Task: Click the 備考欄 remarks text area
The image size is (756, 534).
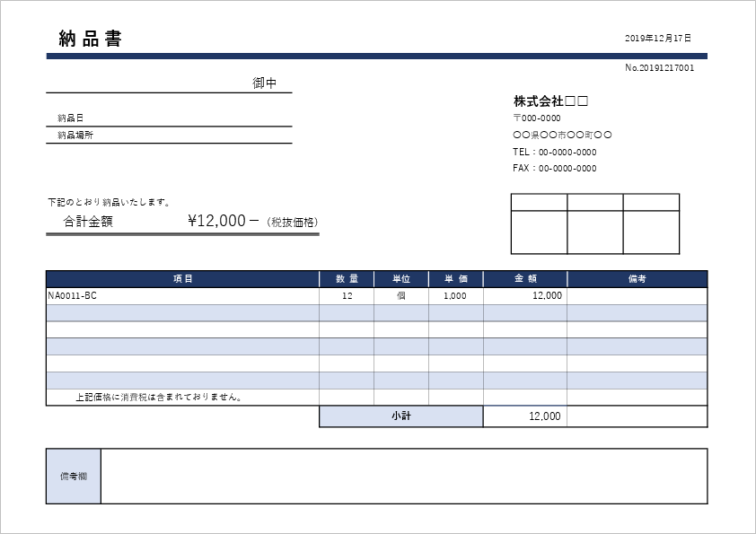Action: (x=403, y=476)
